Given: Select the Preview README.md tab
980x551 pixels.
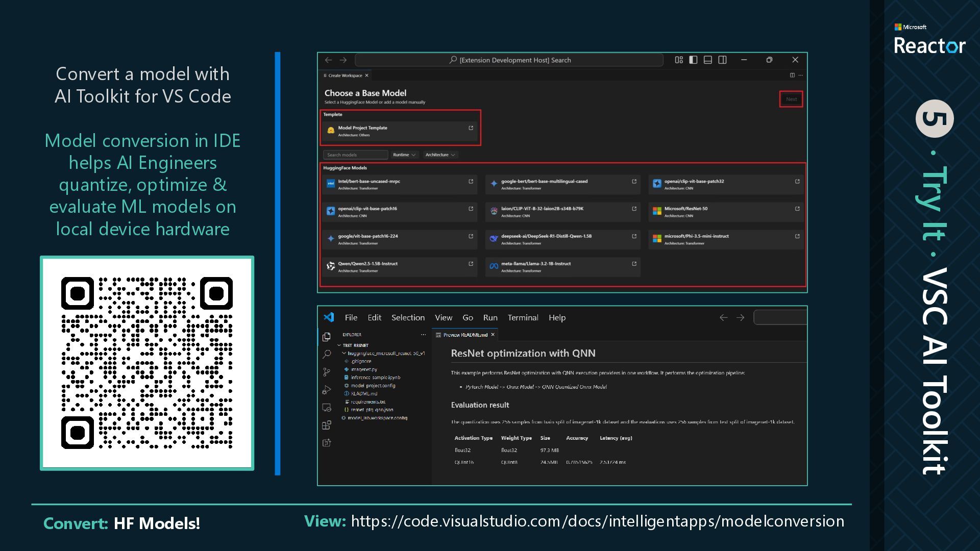Looking at the screenshot, I should (465, 335).
